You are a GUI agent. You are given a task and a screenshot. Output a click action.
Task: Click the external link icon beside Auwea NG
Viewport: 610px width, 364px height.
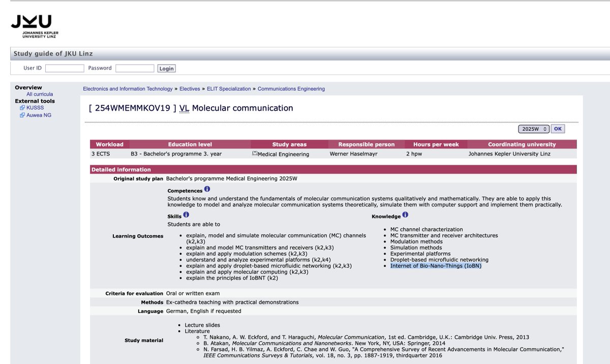[x=22, y=115]
